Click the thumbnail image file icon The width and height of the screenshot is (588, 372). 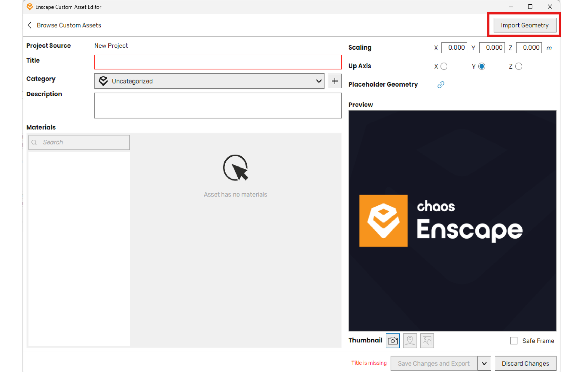click(x=427, y=340)
